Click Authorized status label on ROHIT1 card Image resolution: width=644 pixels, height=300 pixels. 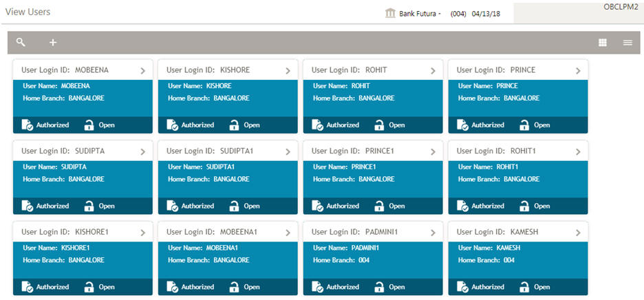click(x=488, y=206)
